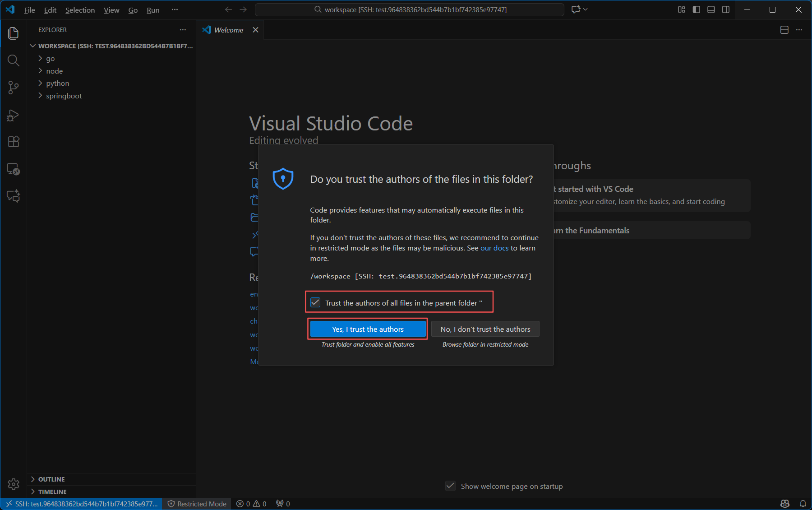Open the 'our docs' link
Screen dimensions: 812x510
pos(494,248)
